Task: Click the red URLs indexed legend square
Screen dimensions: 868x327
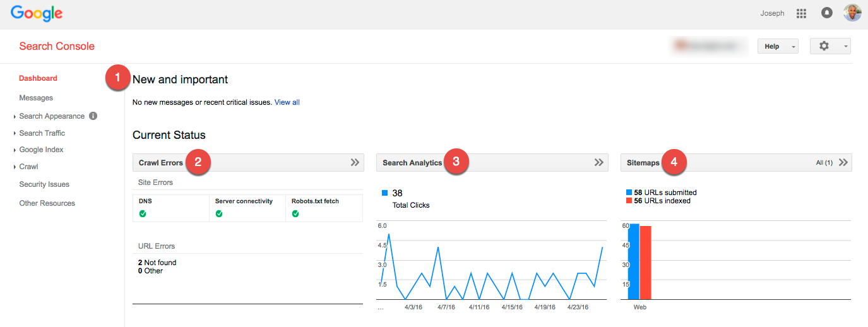Action: pyautogui.click(x=629, y=201)
